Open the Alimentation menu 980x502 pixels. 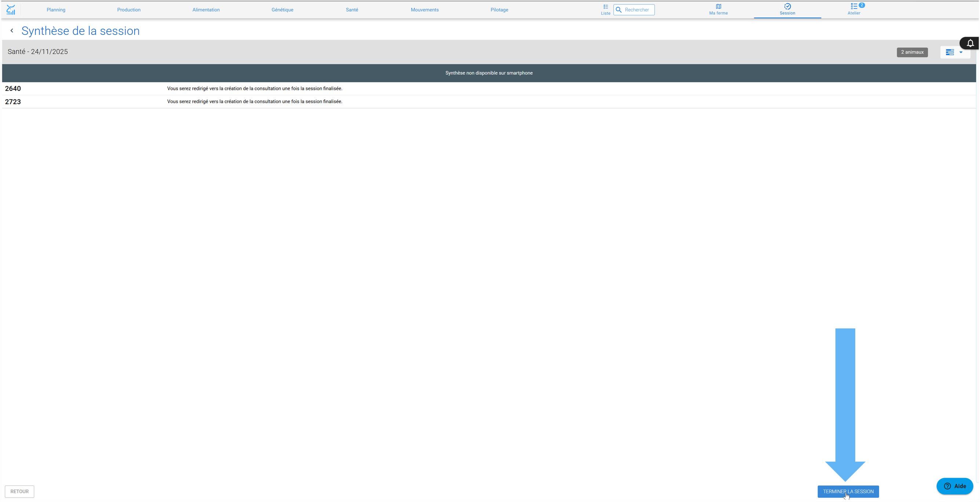point(206,10)
